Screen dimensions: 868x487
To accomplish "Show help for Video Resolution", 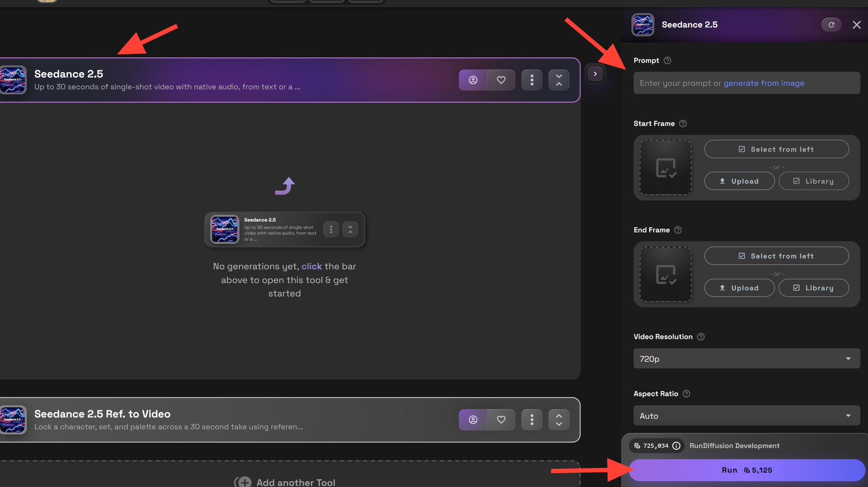I will 700,337.
